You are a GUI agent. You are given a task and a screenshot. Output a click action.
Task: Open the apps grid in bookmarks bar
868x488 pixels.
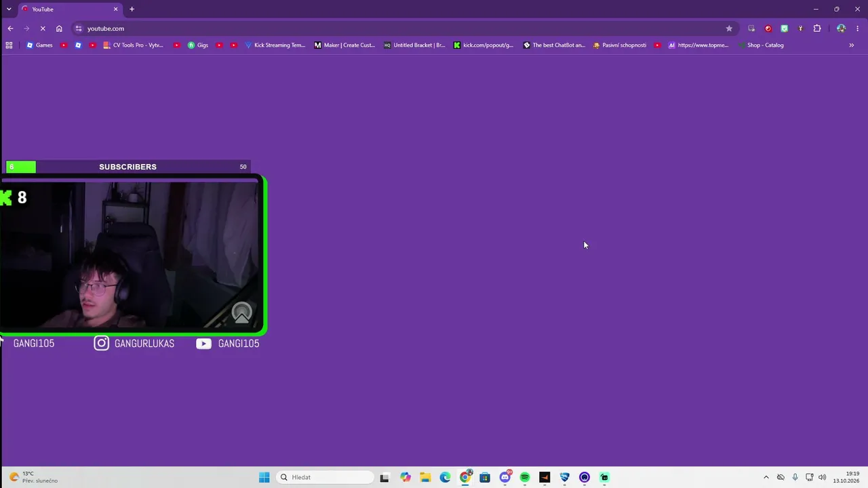pyautogui.click(x=9, y=45)
